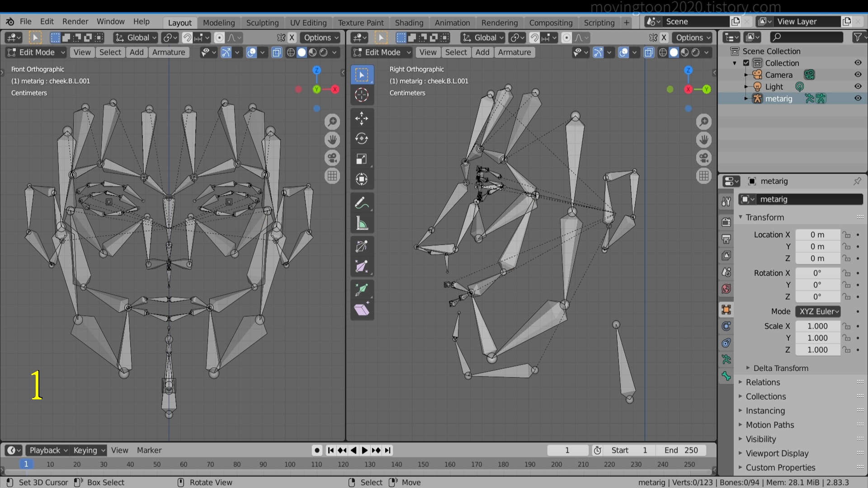Switch orthographic/perspective grid icon in Right viewport
The image size is (868, 488).
[x=704, y=176]
